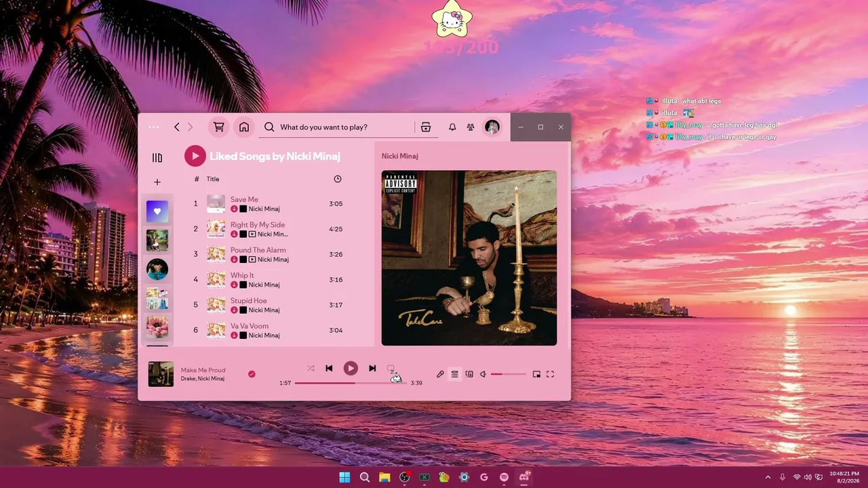Image resolution: width=868 pixels, height=488 pixels.
Task: Go back in Spotify navigation
Action: point(177,127)
